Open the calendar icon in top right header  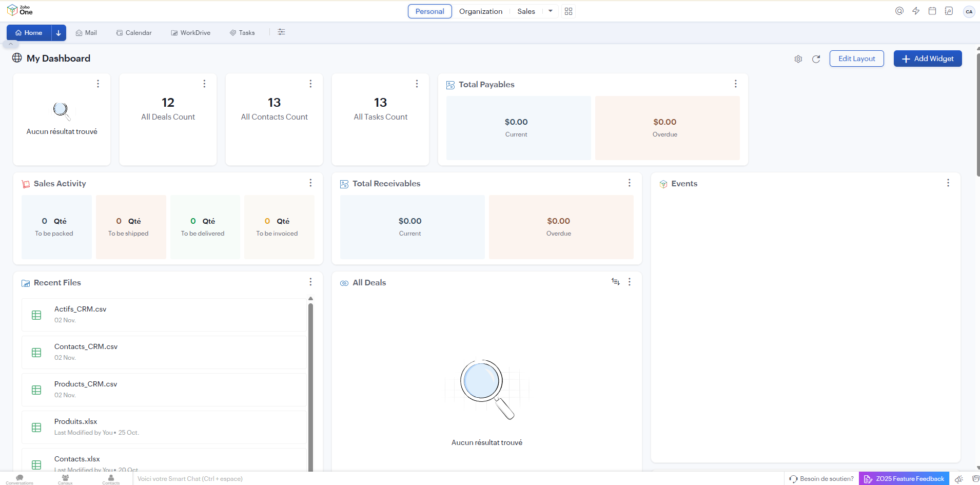tap(932, 11)
